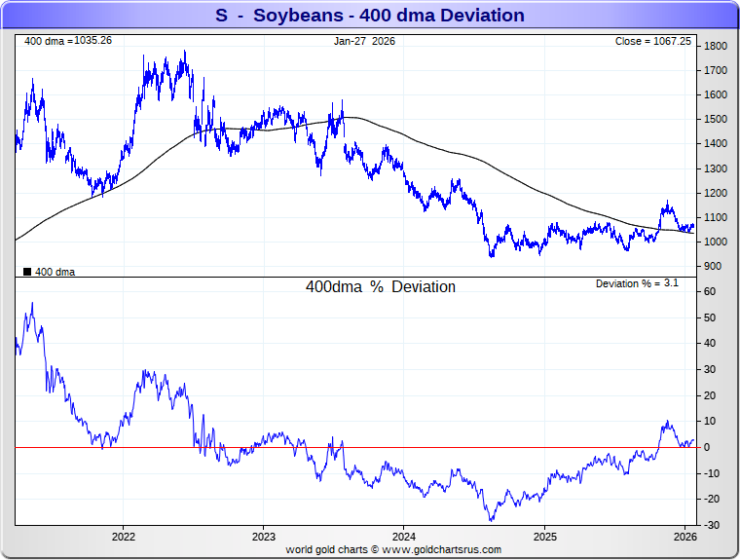
Task: Click the '400 dma =1035.26' value label
Action: 68,41
